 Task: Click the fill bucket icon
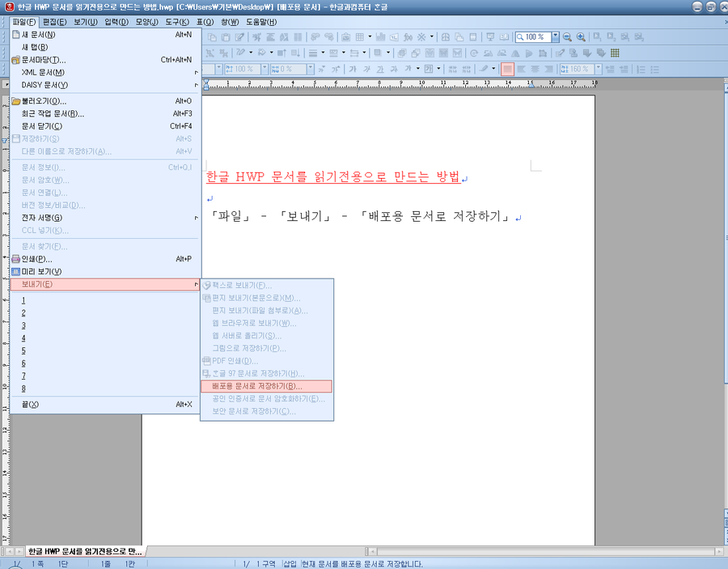262,53
